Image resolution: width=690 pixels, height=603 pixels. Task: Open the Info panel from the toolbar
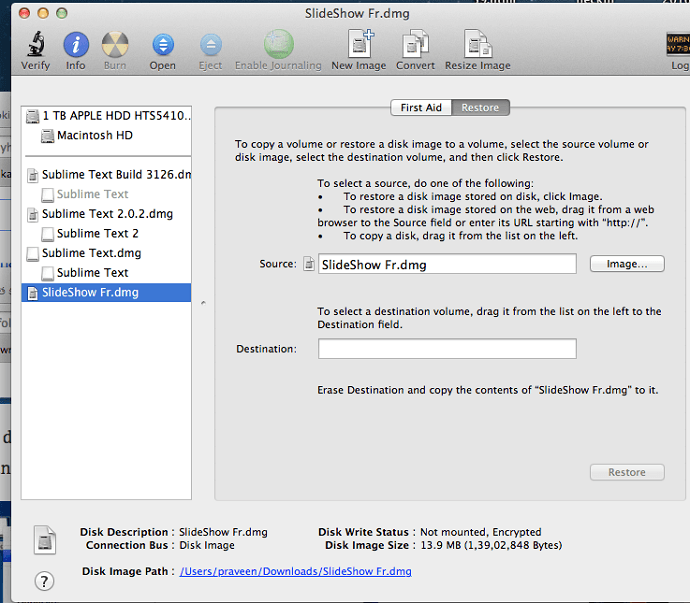click(76, 44)
